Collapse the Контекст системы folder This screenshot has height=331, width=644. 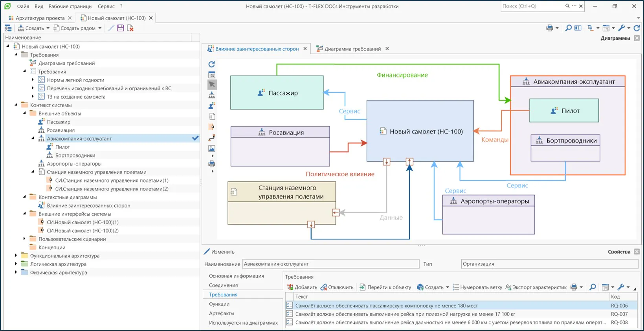(16, 105)
